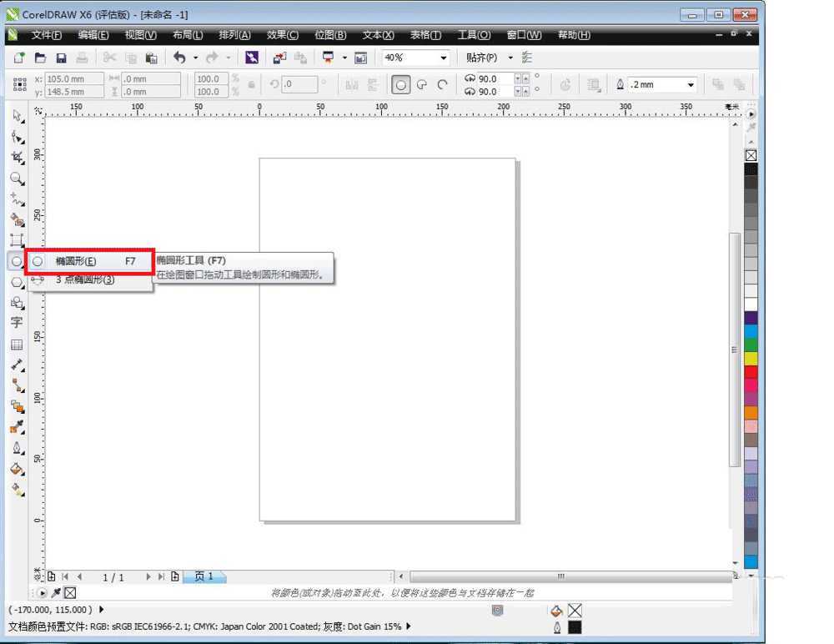Choose 3点椭圆形 from the flyout menu

(x=90, y=279)
